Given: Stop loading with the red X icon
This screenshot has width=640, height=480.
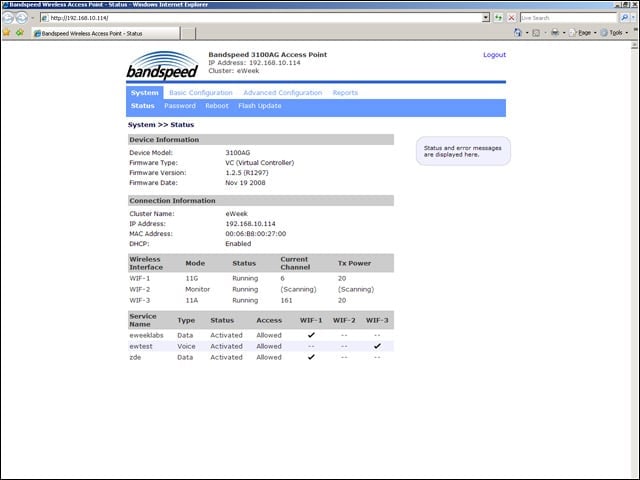Looking at the screenshot, I should [511, 18].
